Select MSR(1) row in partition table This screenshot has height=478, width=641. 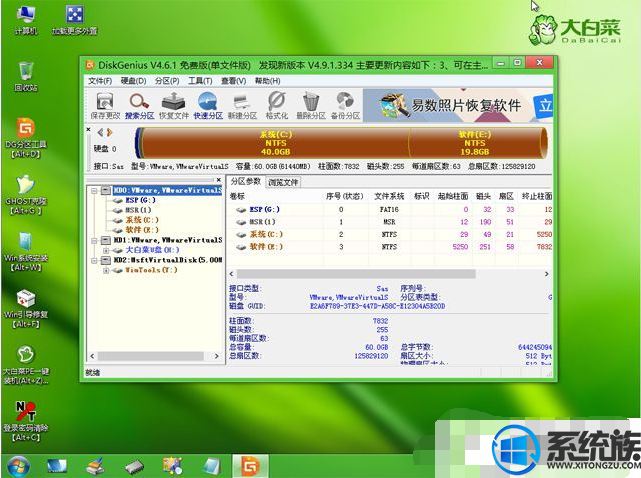[x=390, y=222]
